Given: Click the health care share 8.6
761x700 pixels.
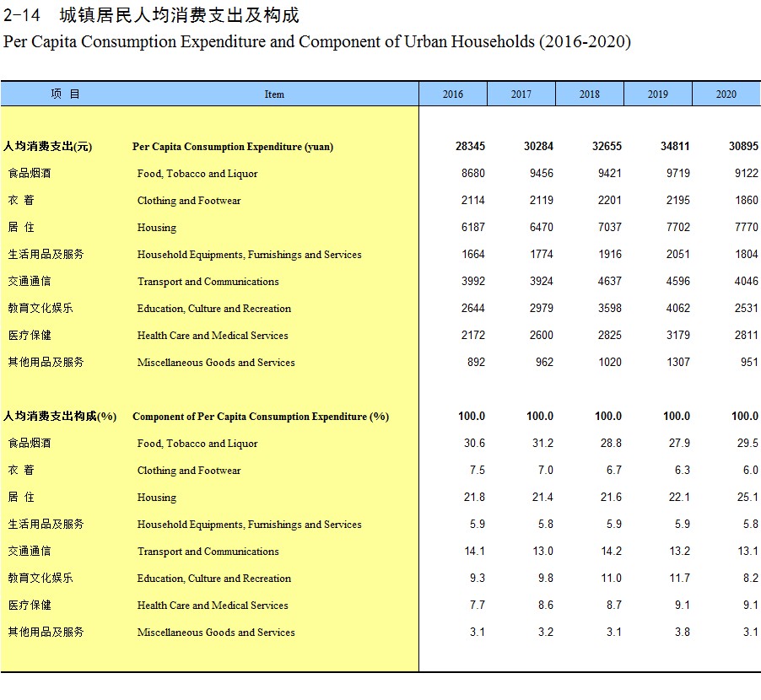Looking at the screenshot, I should tap(546, 605).
